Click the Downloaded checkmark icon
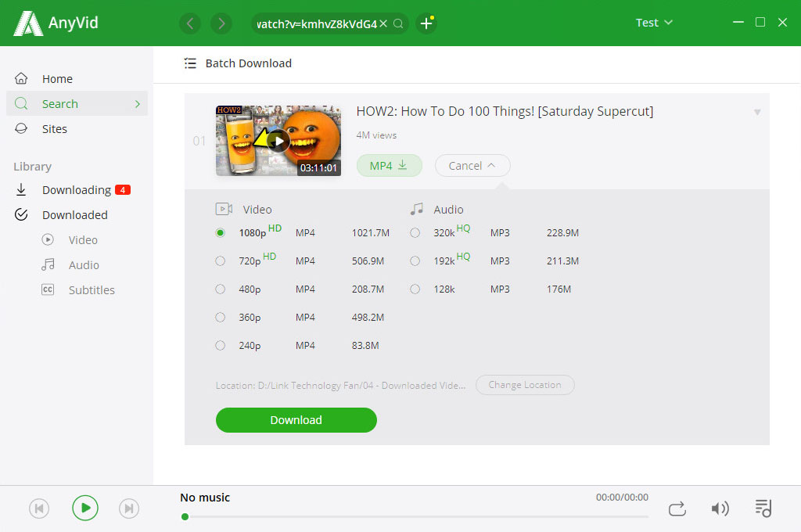This screenshot has height=532, width=801. click(21, 214)
